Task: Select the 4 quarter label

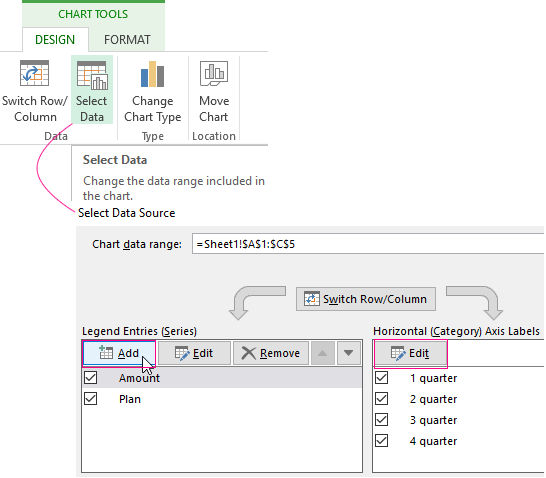Action: (x=433, y=441)
